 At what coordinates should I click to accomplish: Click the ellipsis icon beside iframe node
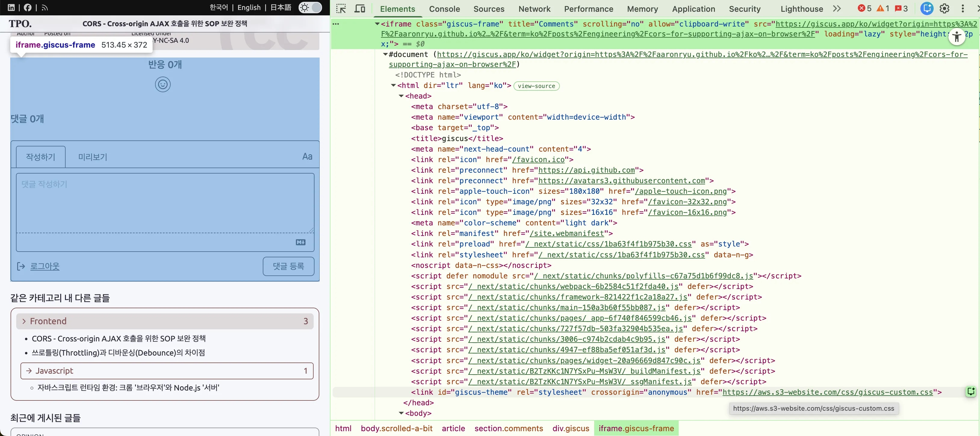tap(336, 24)
